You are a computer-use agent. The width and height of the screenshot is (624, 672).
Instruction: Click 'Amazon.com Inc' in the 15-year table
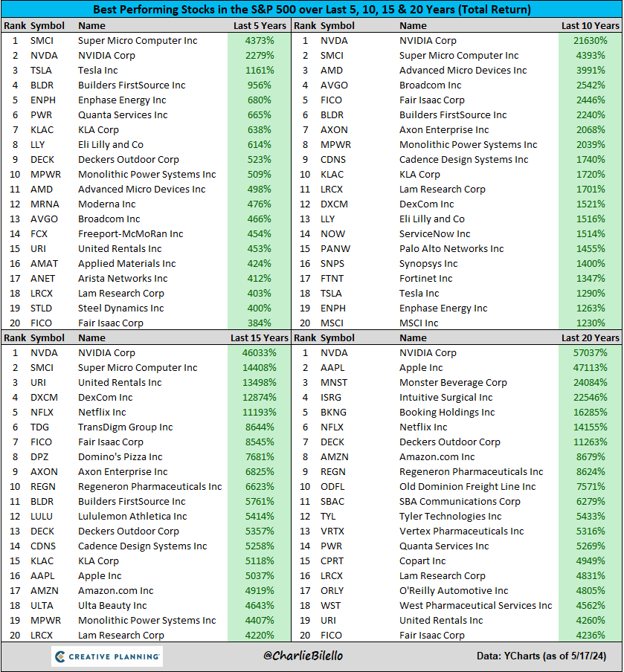[x=115, y=590]
